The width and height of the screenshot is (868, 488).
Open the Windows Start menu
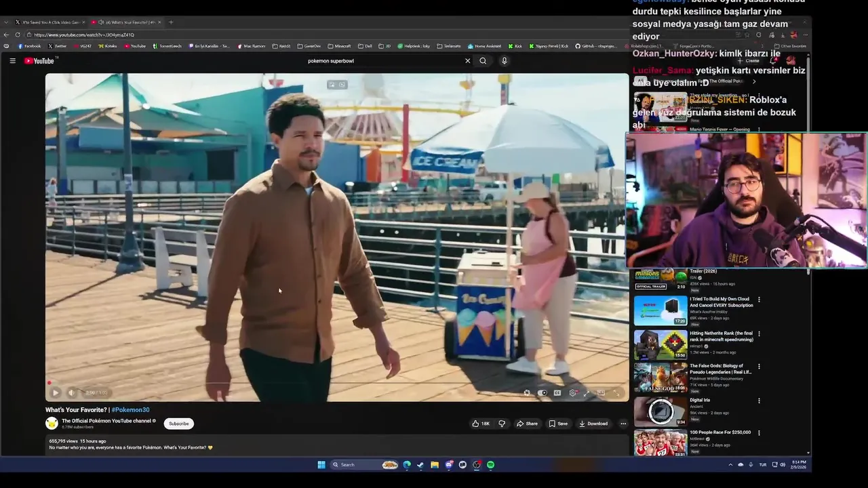[x=321, y=465]
